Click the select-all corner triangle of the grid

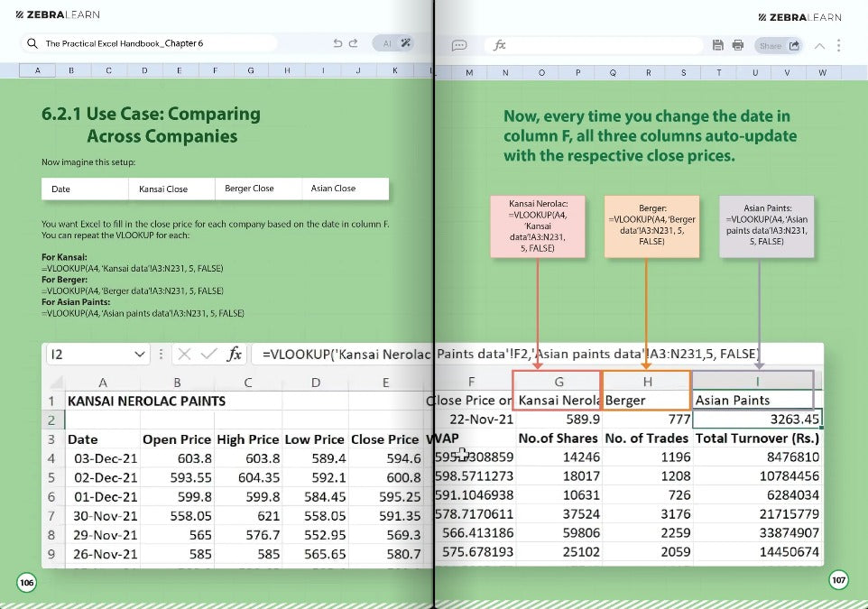click(56, 382)
